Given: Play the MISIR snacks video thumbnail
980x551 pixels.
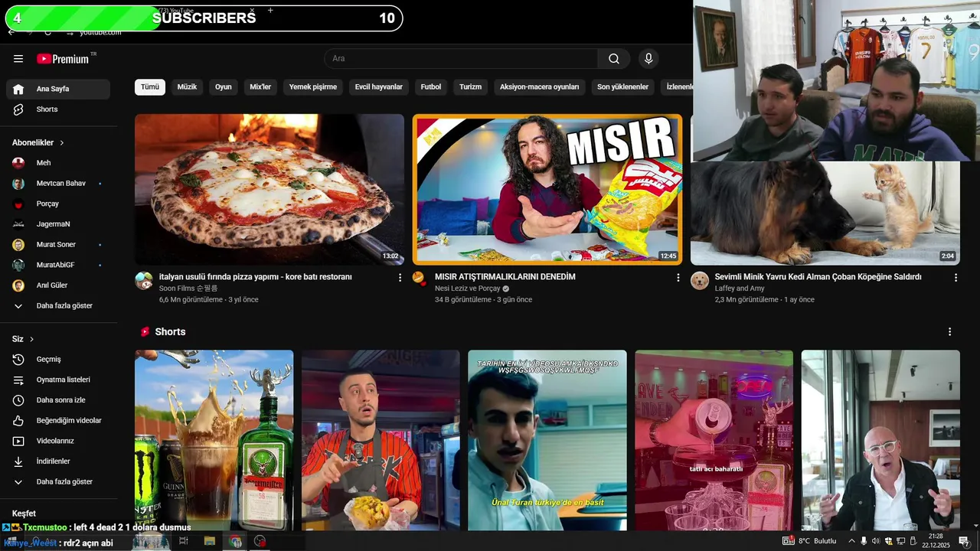Looking at the screenshot, I should point(547,190).
